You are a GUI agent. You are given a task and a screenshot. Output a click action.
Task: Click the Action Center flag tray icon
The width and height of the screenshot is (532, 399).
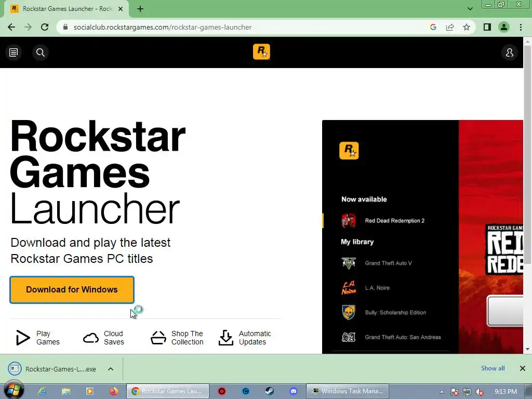point(454,392)
